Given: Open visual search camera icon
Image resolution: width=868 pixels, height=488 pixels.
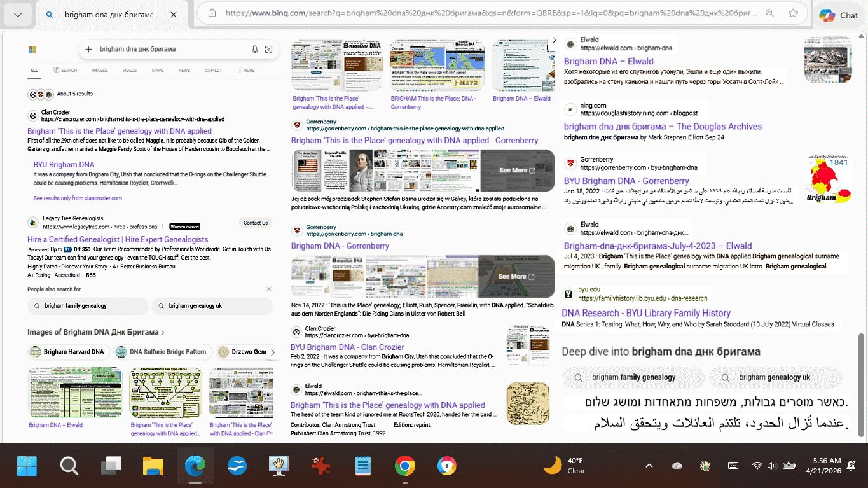Looking at the screenshot, I should click(268, 50).
